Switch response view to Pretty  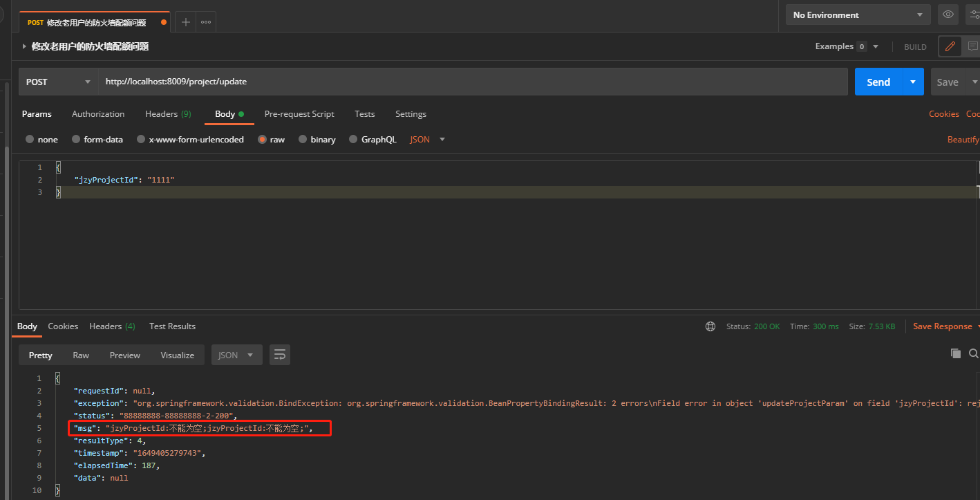[x=40, y=355]
